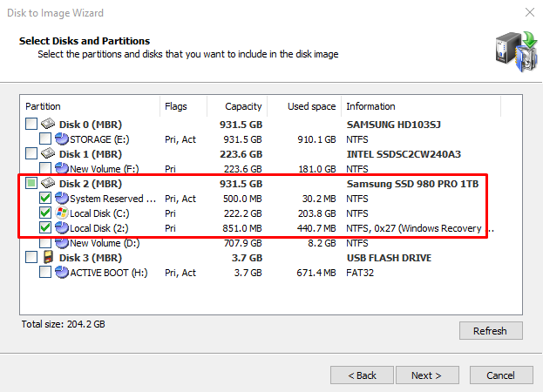Click the 500.0 MB capacity value
Image resolution: width=543 pixels, height=392 pixels.
pos(242,199)
